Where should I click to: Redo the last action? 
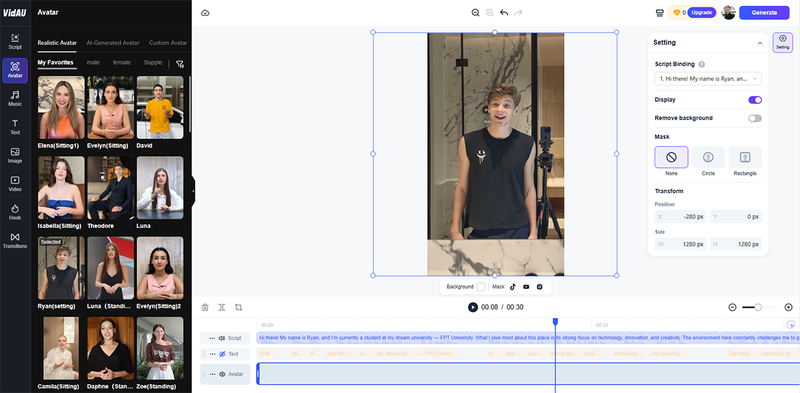click(518, 13)
